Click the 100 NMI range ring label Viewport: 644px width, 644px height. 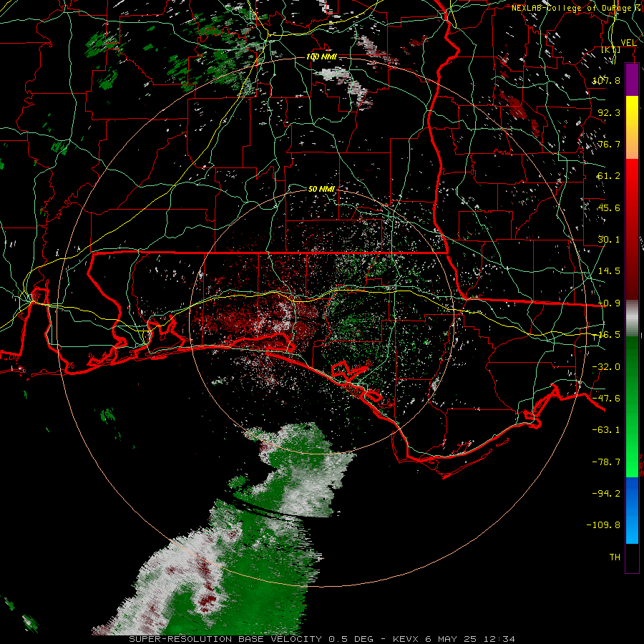pos(321,57)
